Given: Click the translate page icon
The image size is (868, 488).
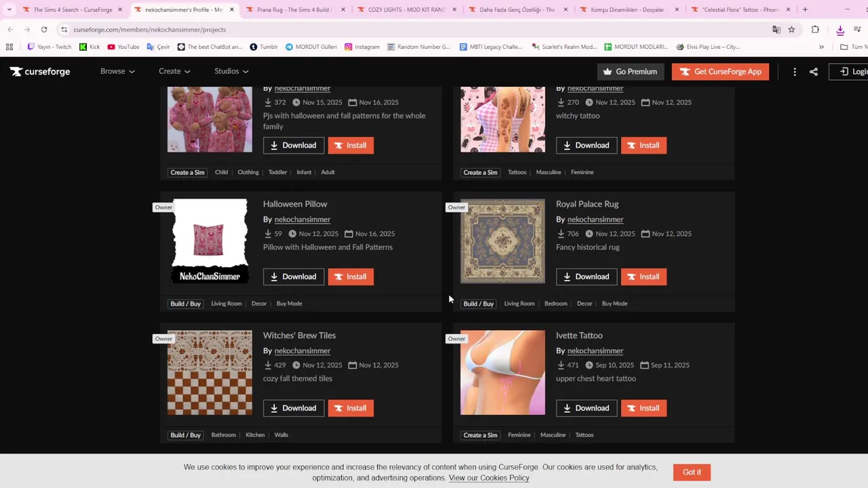Looking at the screenshot, I should pyautogui.click(x=776, y=30).
